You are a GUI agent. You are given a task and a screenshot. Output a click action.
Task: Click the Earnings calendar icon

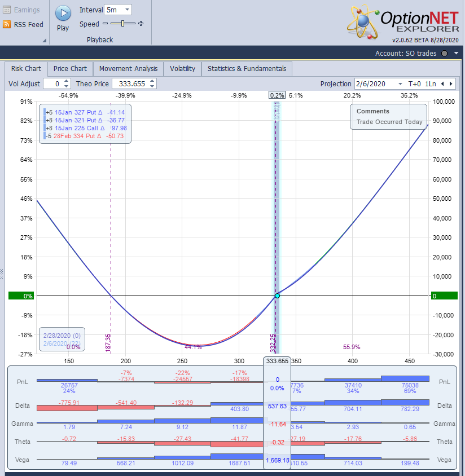point(7,10)
